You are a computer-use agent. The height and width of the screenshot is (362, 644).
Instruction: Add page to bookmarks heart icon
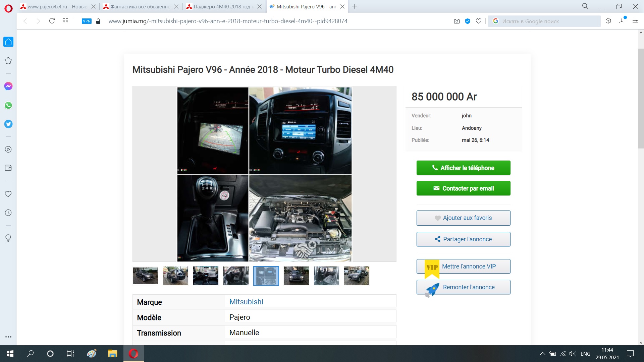tap(479, 21)
